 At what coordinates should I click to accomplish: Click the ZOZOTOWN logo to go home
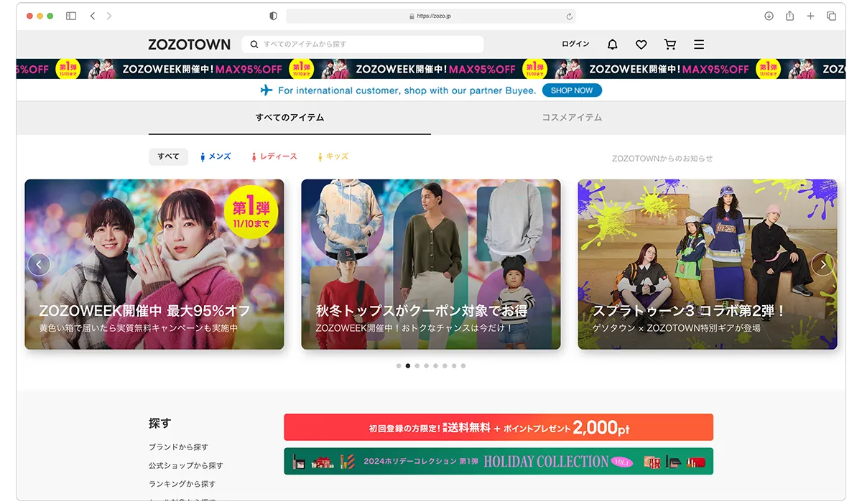coord(189,44)
